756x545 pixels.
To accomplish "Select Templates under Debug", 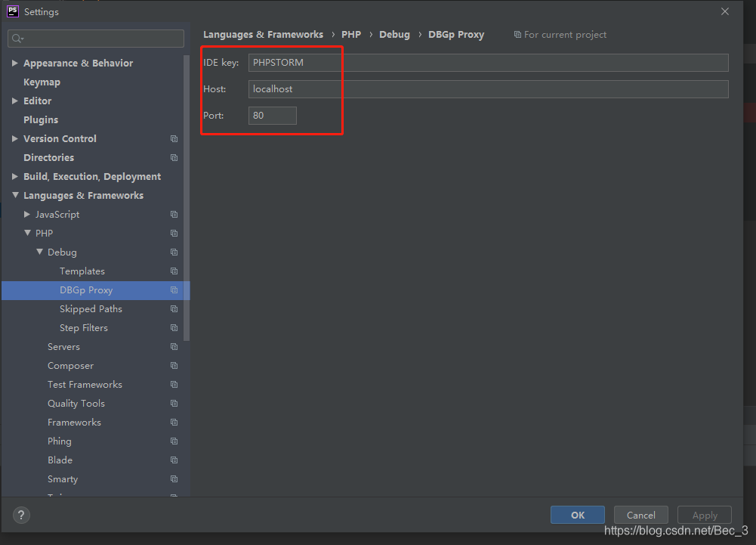I will [82, 271].
